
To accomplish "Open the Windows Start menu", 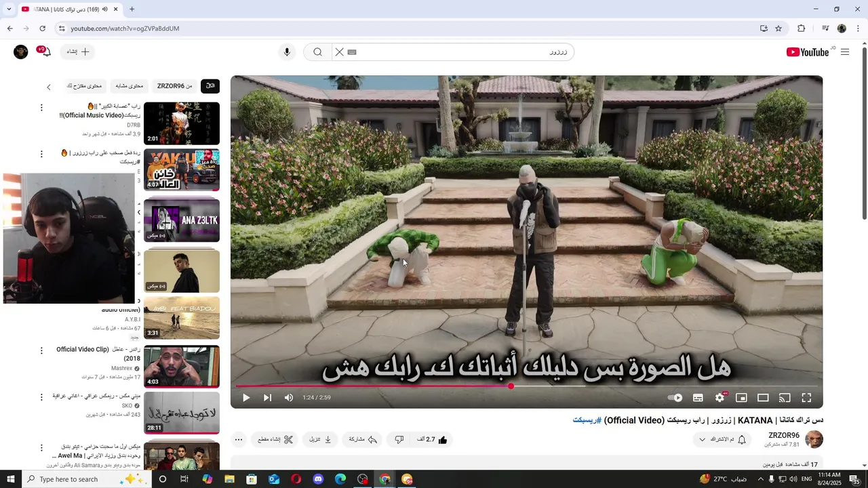I will [9, 479].
